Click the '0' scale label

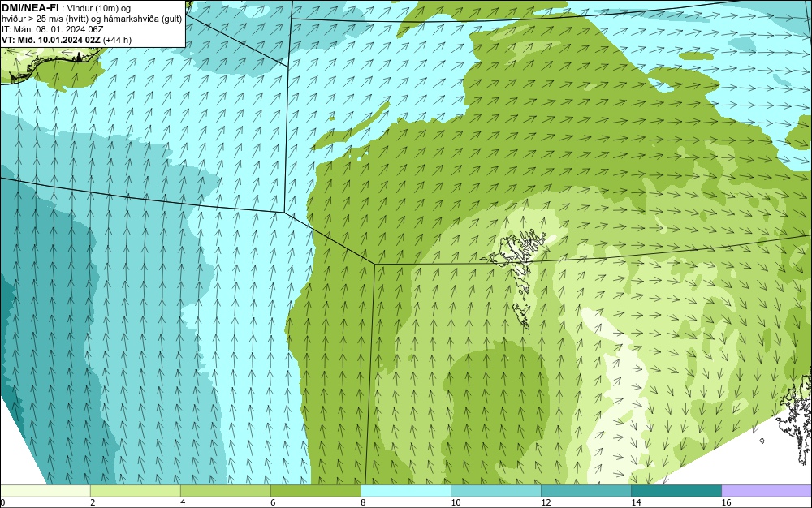pyautogui.click(x=2, y=502)
